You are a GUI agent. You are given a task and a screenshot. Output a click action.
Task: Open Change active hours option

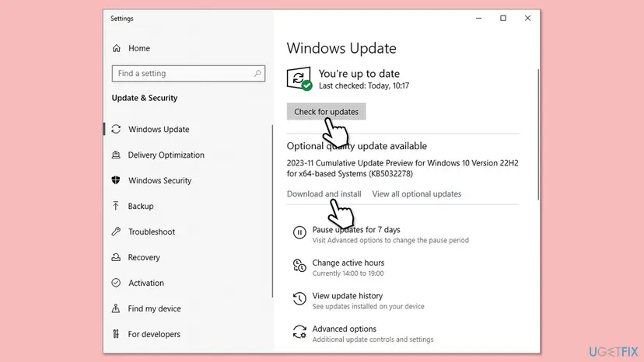coord(348,263)
